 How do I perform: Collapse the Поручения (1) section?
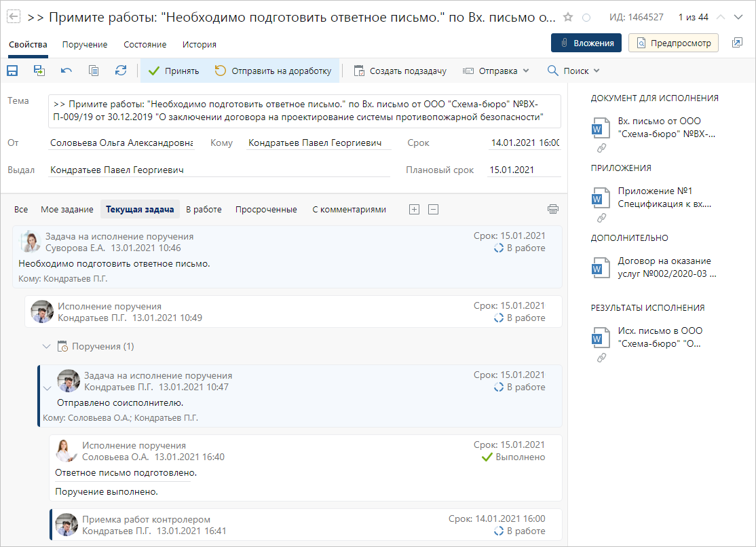pos(46,346)
